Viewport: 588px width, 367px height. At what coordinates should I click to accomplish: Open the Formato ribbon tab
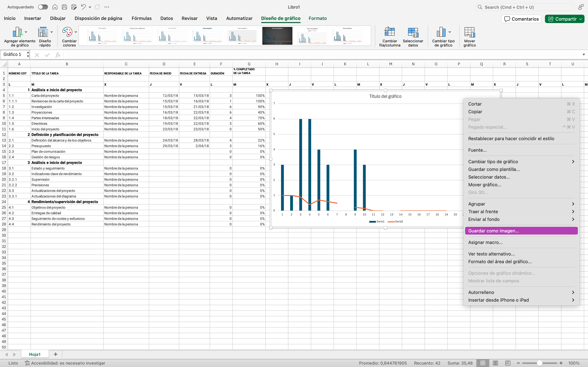(x=318, y=19)
